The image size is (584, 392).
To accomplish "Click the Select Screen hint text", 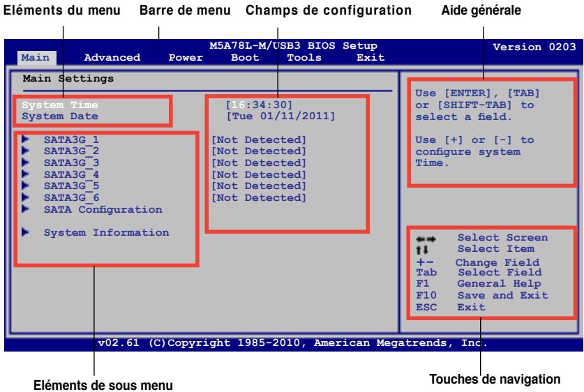I will 503,238.
